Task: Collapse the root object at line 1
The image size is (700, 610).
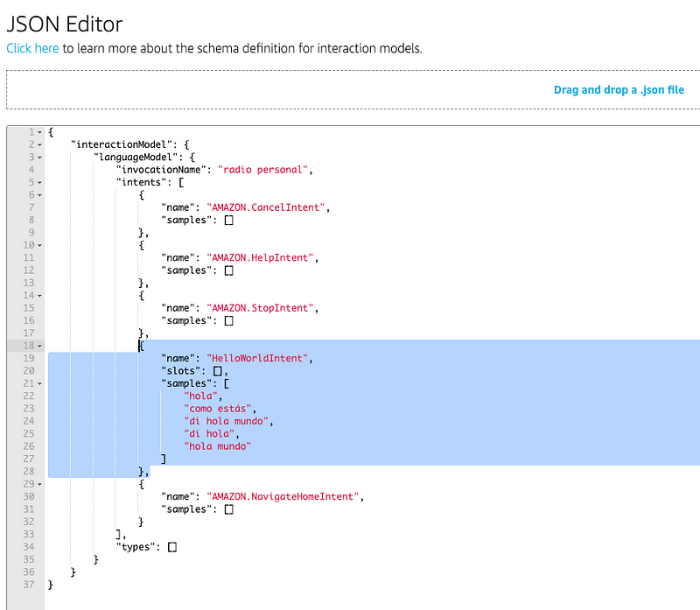Action: pyautogui.click(x=40, y=132)
